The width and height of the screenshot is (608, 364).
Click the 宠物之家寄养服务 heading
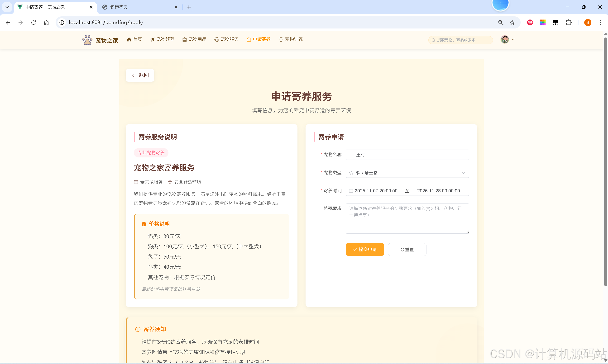click(164, 168)
